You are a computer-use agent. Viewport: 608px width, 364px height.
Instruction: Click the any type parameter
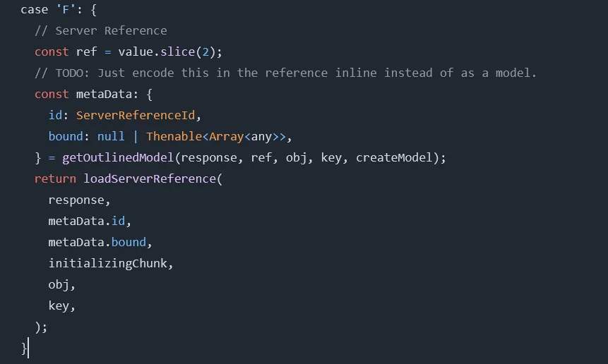(261, 137)
